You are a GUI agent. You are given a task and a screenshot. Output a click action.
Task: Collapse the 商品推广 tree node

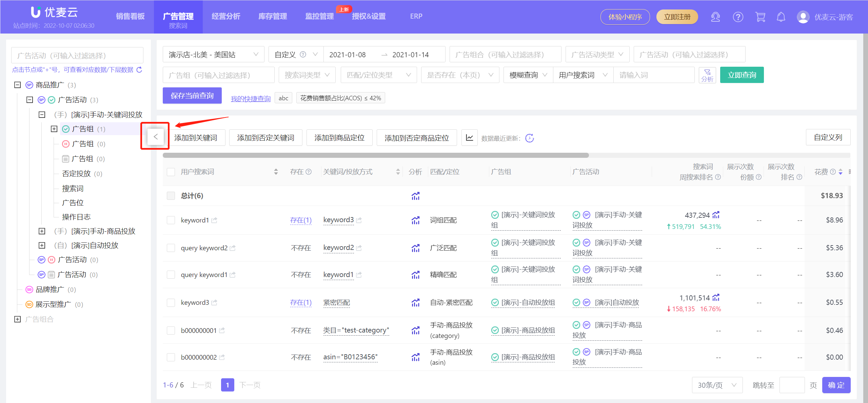pyautogui.click(x=18, y=85)
